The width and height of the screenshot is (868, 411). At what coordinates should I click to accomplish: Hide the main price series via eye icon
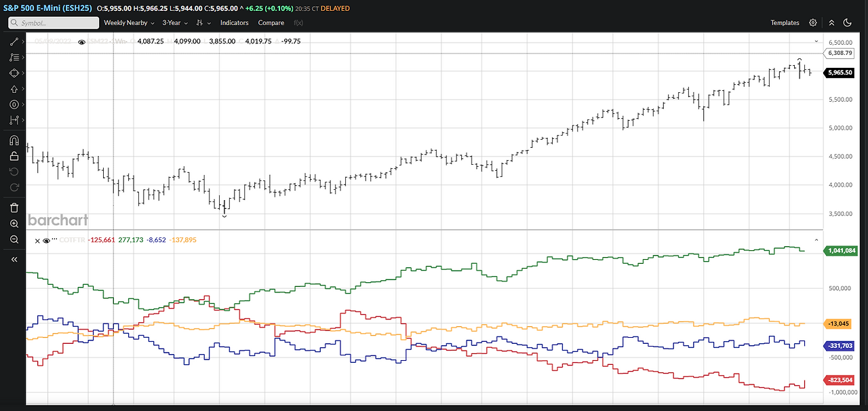click(82, 42)
